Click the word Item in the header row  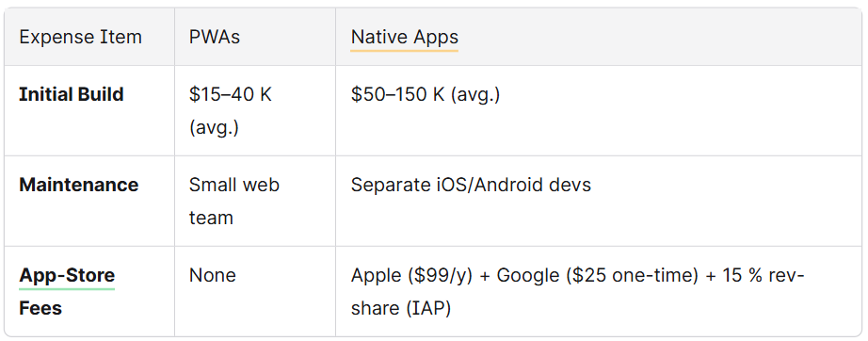point(124,37)
